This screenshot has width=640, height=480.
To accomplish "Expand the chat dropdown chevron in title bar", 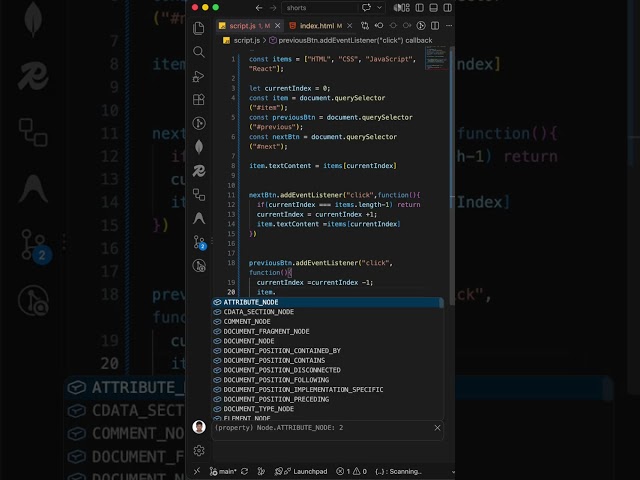I will pos(379,8).
